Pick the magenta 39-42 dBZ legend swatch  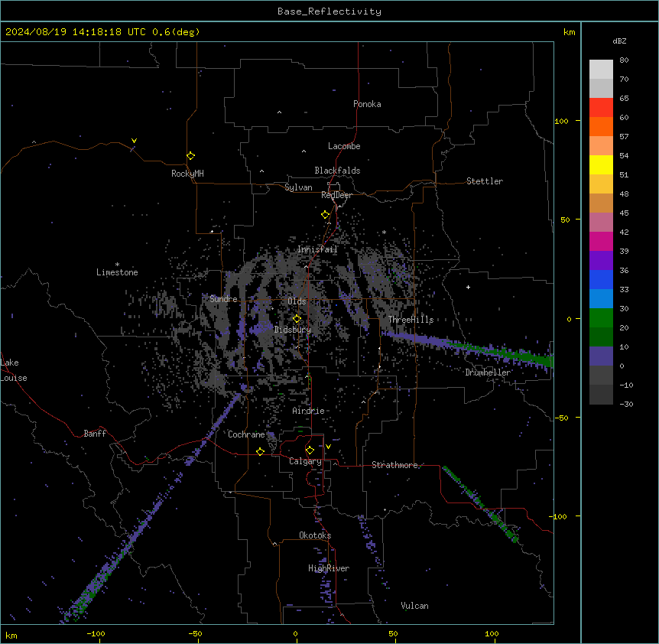point(601,241)
